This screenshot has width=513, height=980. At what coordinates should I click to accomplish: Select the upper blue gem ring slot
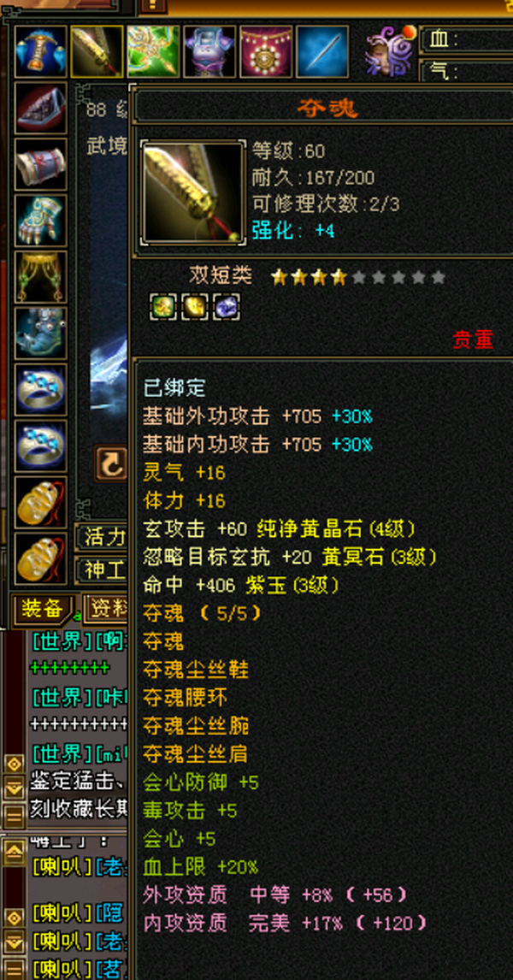[41, 389]
